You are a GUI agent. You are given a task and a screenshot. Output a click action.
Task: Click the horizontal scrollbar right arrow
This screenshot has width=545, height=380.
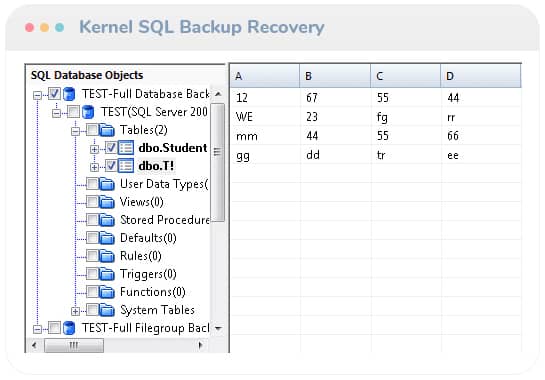coord(200,345)
